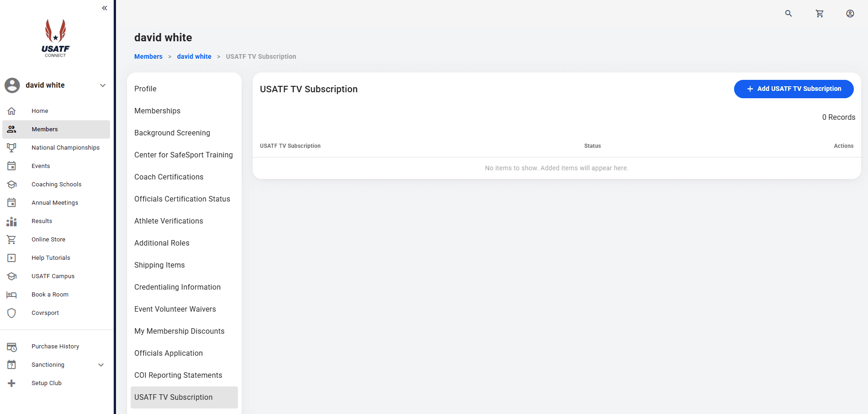The width and height of the screenshot is (868, 414).
Task: Click the USAFT Connect logo
Action: coord(55,39)
